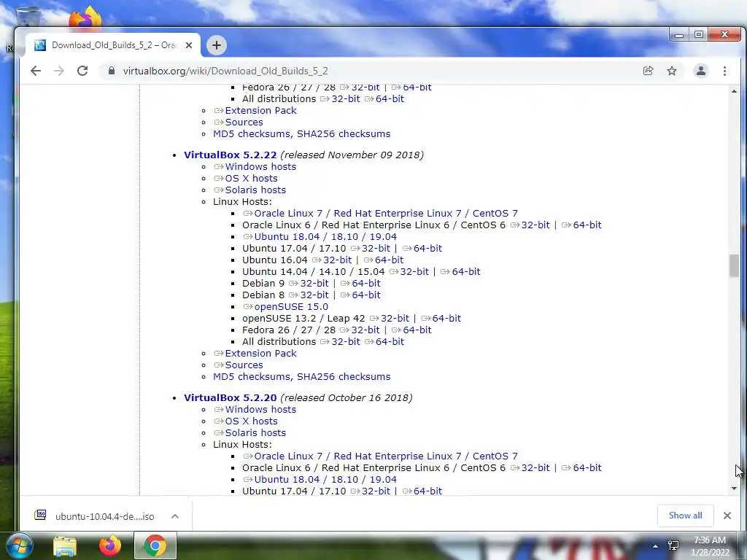
Task: Click the scrollbar up arrow
Action: 734,91
